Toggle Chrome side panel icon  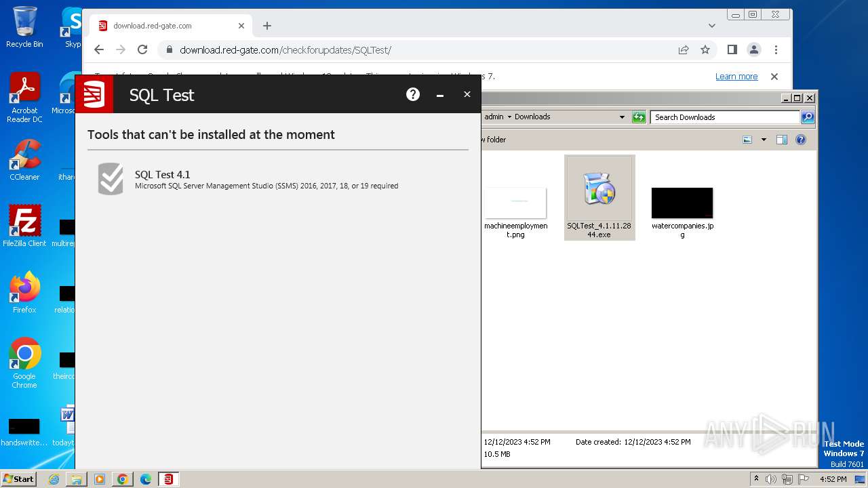[732, 49]
